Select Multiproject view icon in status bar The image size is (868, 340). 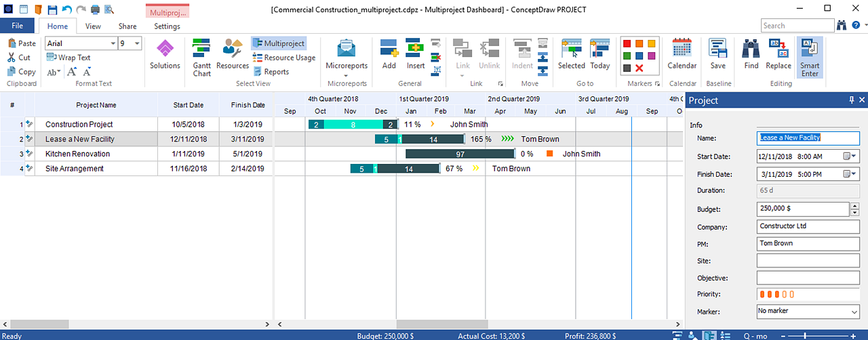pos(710,335)
